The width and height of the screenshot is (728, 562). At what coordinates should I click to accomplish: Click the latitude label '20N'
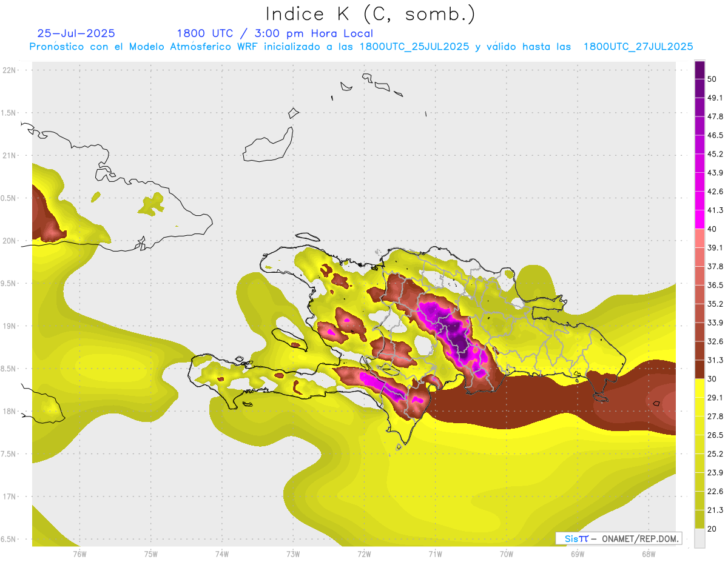pyautogui.click(x=9, y=241)
